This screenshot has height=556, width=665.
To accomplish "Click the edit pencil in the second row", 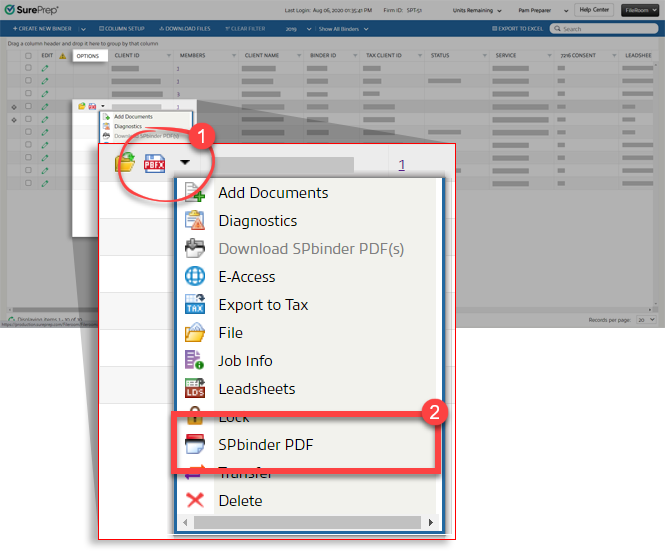I will [x=45, y=81].
